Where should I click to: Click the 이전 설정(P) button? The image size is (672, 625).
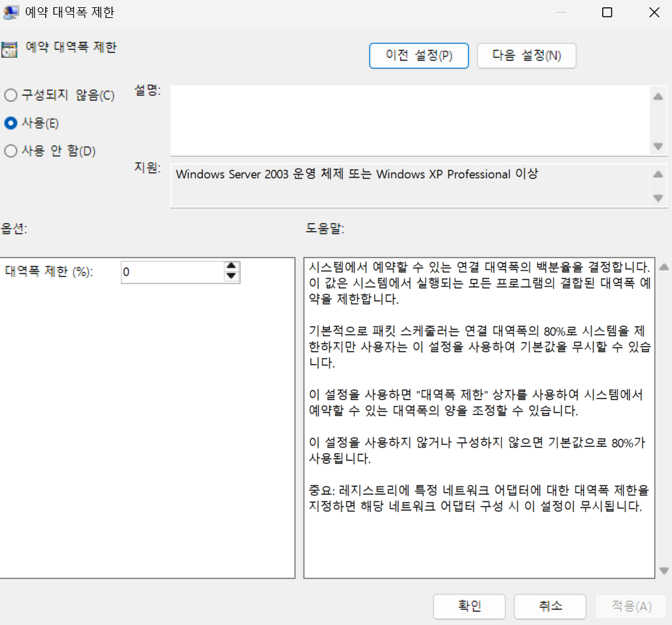click(419, 56)
